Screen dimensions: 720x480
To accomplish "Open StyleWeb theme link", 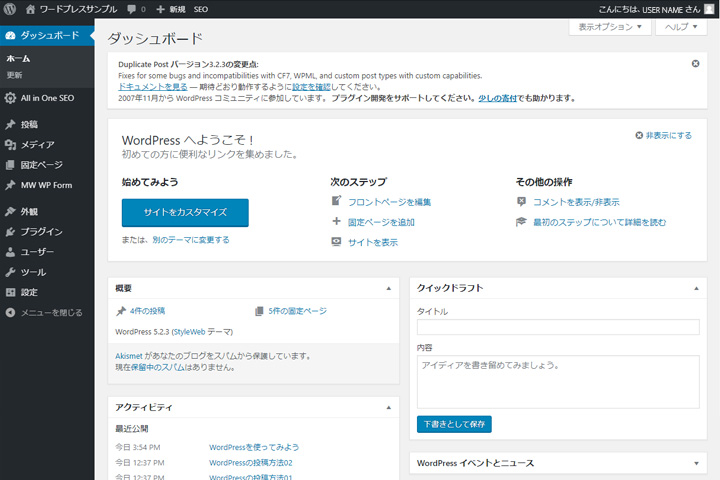I will pos(189,332).
